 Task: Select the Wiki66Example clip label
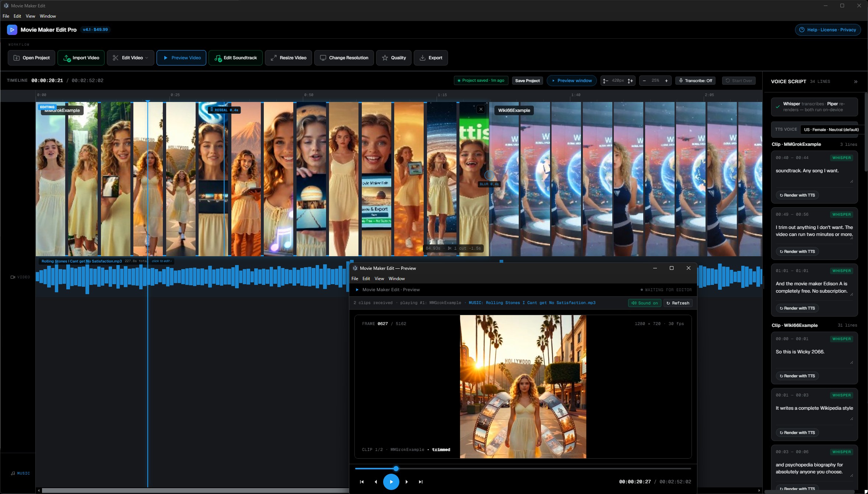[x=514, y=110]
